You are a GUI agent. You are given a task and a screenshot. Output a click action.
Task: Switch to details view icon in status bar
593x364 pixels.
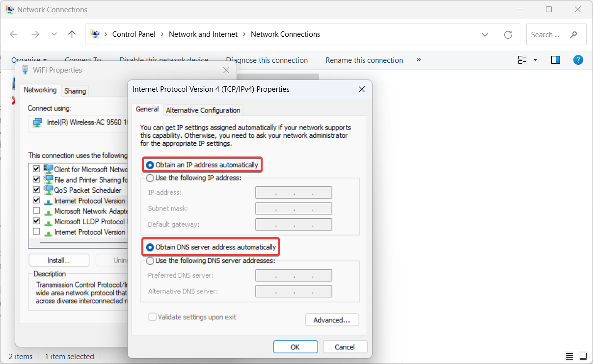569,356
